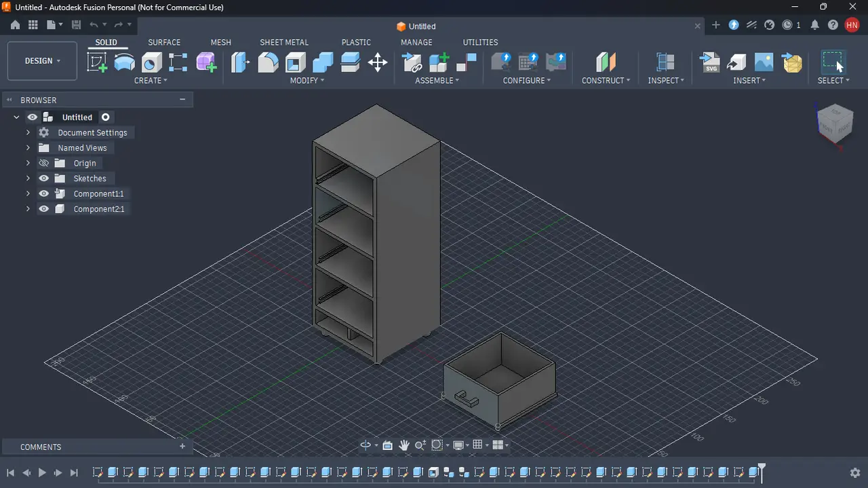Open the CONSTRUCT dropdown menu
Screen dimensions: 868x488
tap(606, 80)
